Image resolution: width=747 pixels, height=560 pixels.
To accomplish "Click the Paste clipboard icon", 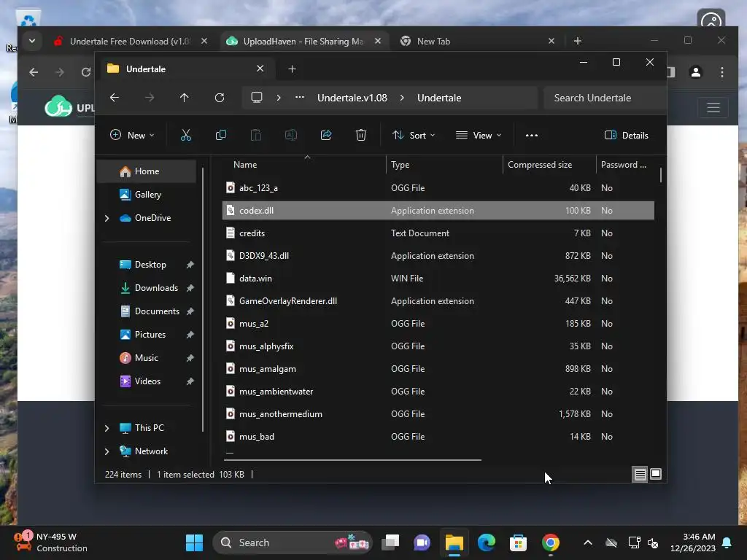I will pos(256,135).
